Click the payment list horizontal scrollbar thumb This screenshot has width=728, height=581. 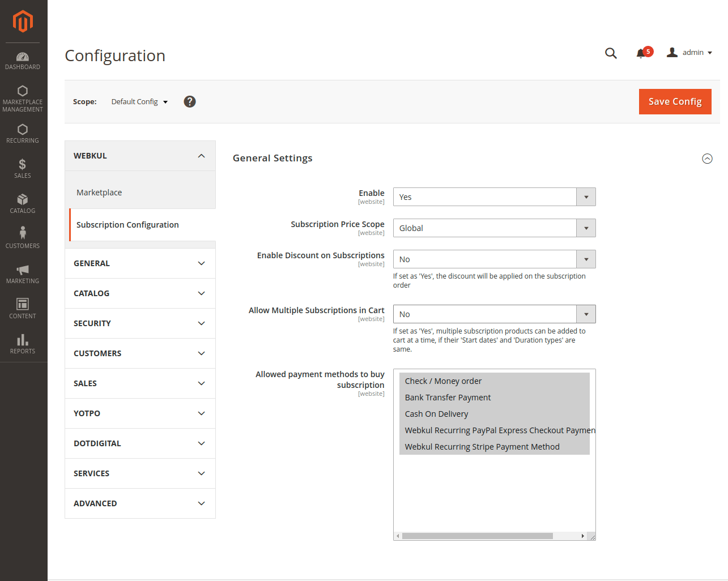tap(478, 536)
